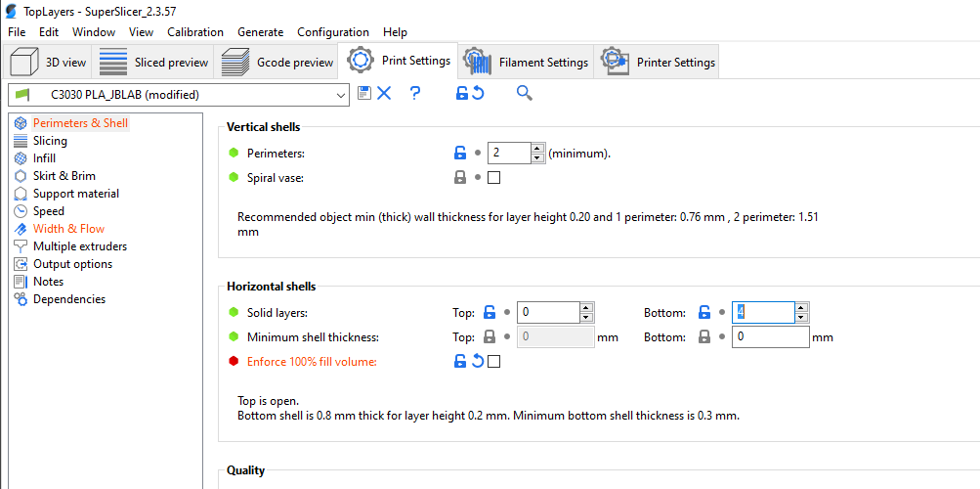Click the Support material sidebar icon
980x489 pixels.
point(21,194)
